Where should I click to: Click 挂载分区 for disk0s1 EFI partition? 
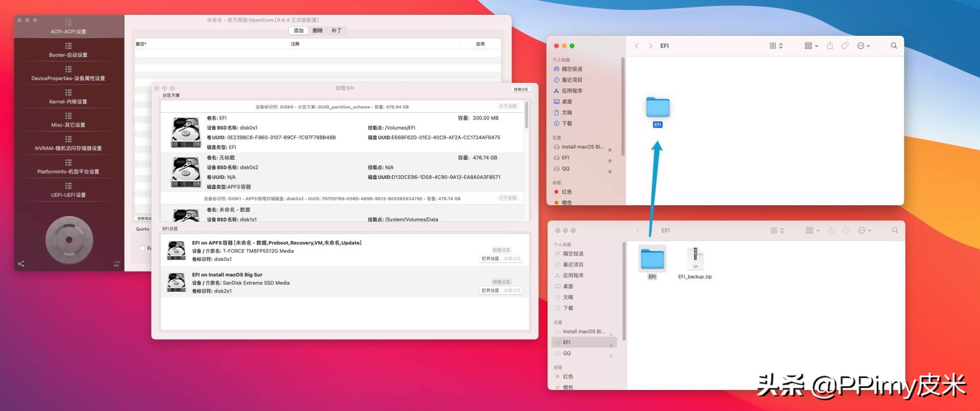(x=512, y=259)
